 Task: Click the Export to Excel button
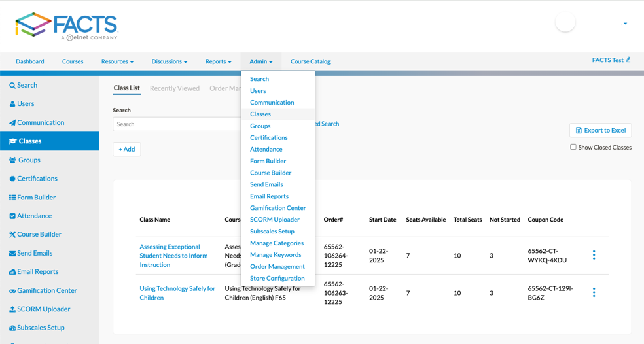point(600,131)
